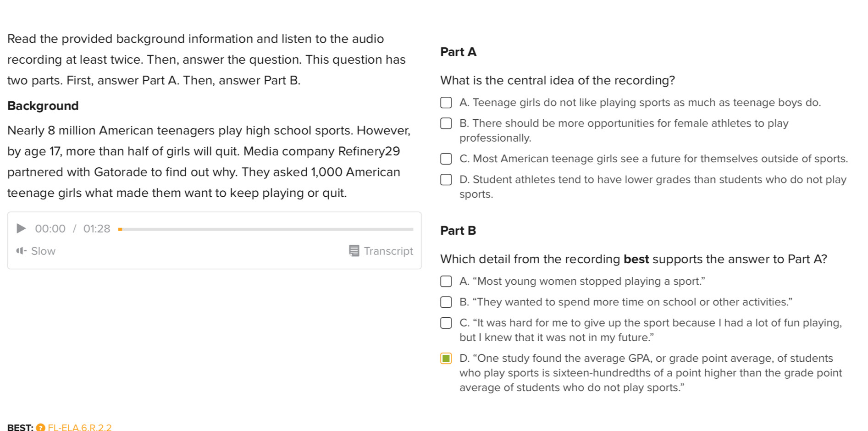
Task: Click the orange question mark standards icon
Action: coord(40,427)
